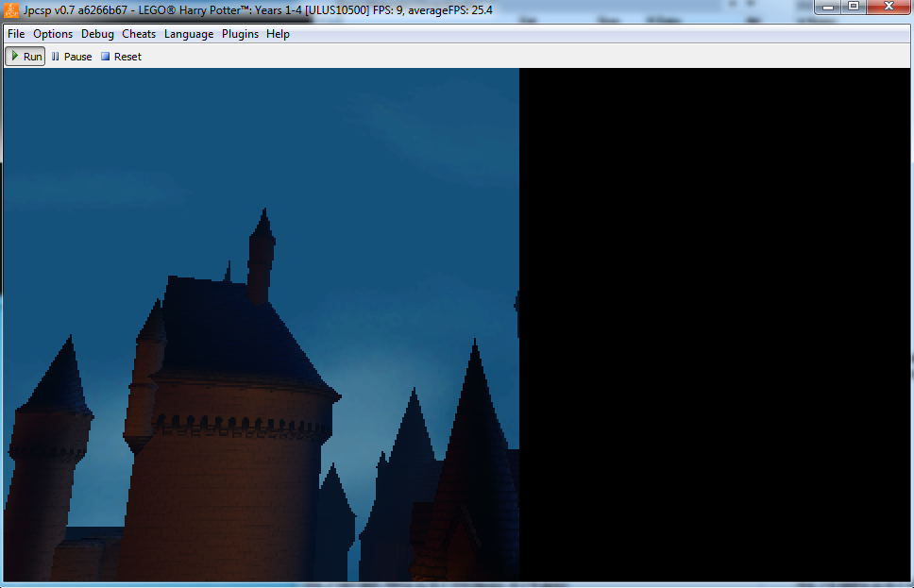The width and height of the screenshot is (914, 588).
Task: Select the Language menu
Action: tap(189, 34)
